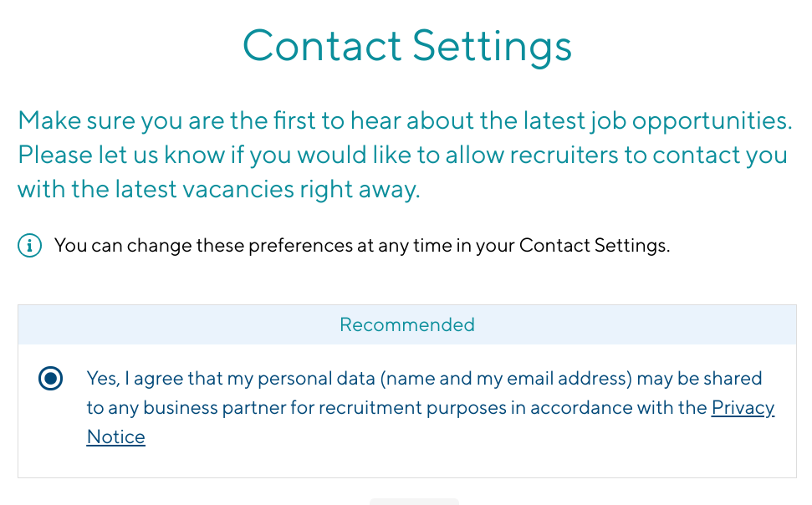The width and height of the screenshot is (812, 505).
Task: Click the label text Yes, I agree that
Action: tap(153, 379)
